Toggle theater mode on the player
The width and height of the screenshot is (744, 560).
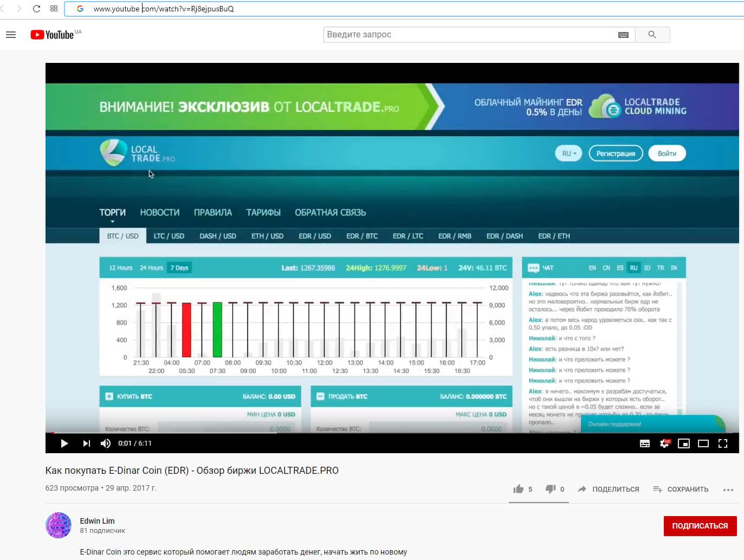click(703, 443)
